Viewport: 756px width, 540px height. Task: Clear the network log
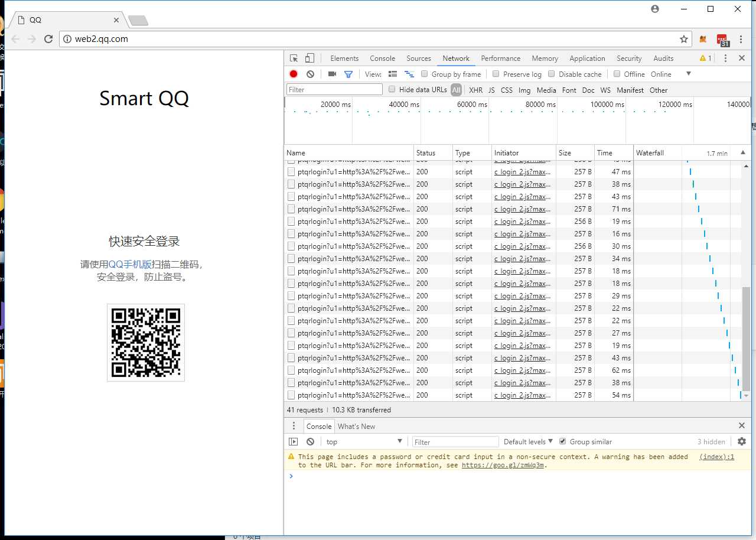point(310,74)
